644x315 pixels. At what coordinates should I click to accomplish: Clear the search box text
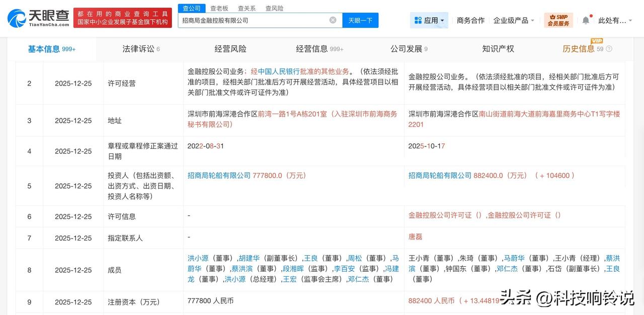pos(333,20)
